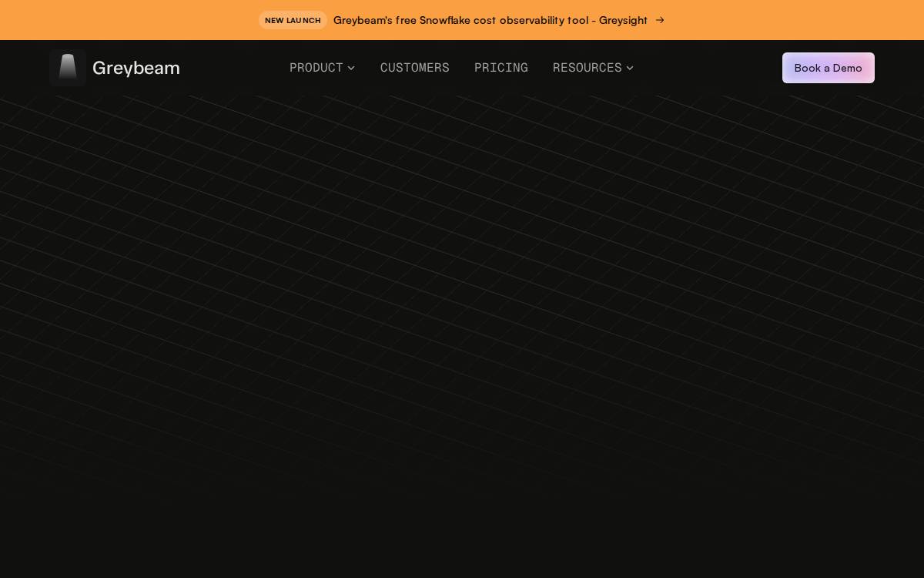This screenshot has height=578, width=924.
Task: Open the Greysight announcement link
Action: point(490,20)
